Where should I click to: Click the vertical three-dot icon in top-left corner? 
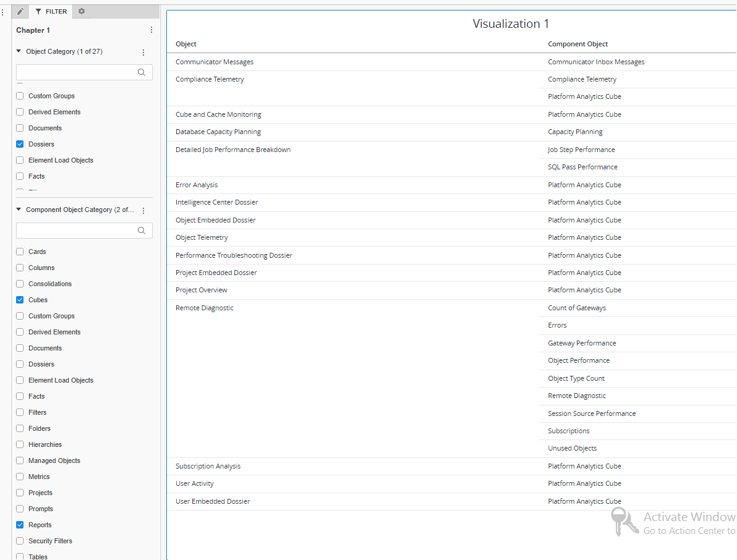[3, 11]
